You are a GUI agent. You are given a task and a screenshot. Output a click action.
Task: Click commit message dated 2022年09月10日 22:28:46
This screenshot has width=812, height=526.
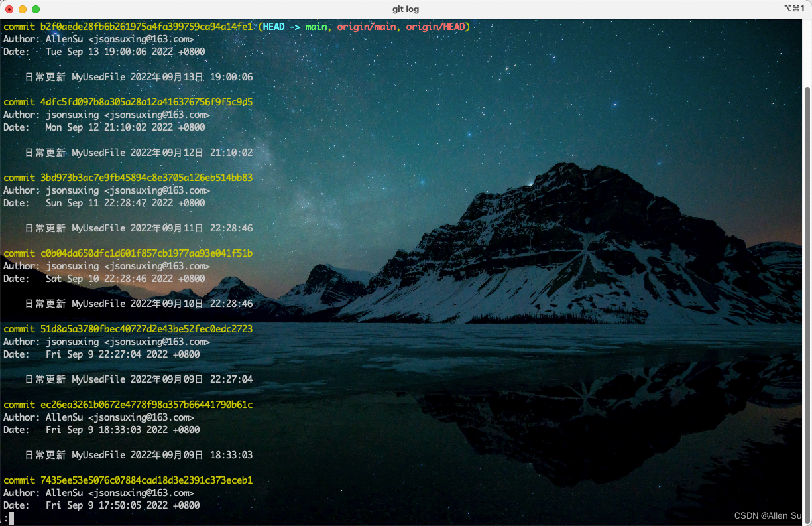pyautogui.click(x=139, y=304)
